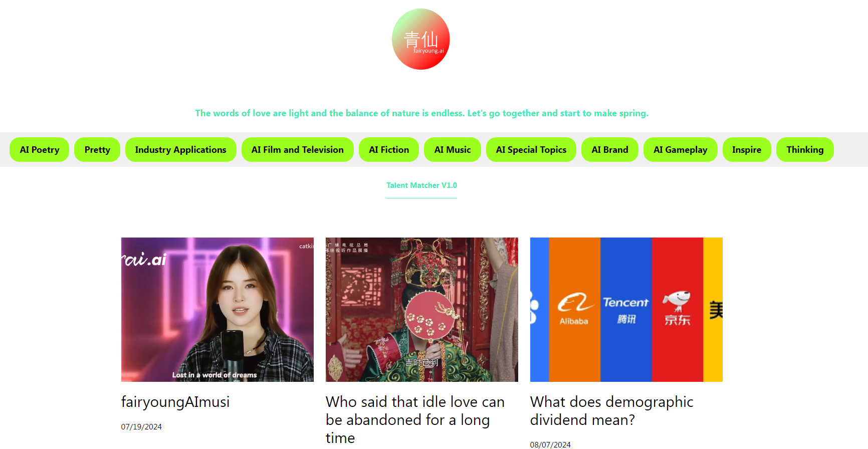Select the AI Brand category
The height and width of the screenshot is (449, 868).
[610, 150]
